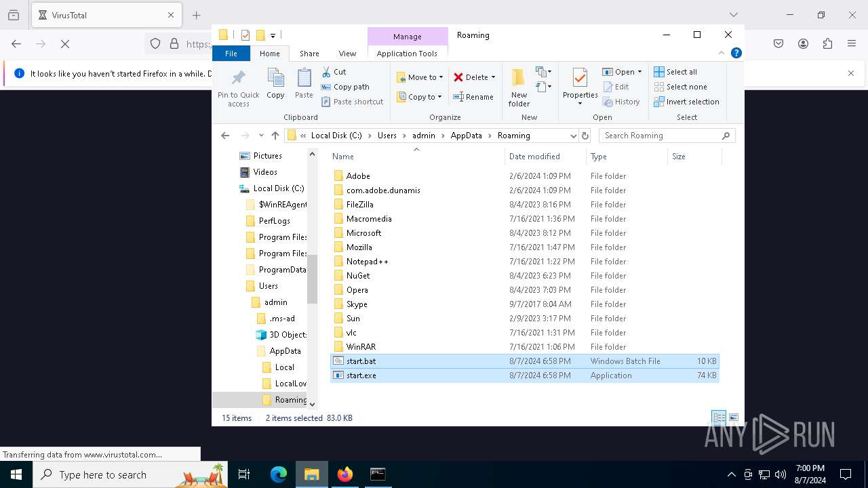This screenshot has width=868, height=488.
Task: Switch to View ribbon tab
Action: (347, 54)
